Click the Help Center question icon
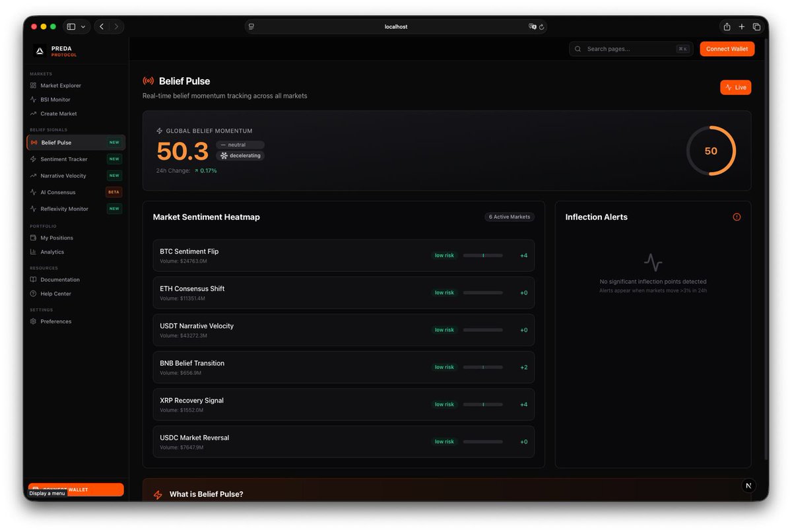The width and height of the screenshot is (792, 532). [x=34, y=294]
